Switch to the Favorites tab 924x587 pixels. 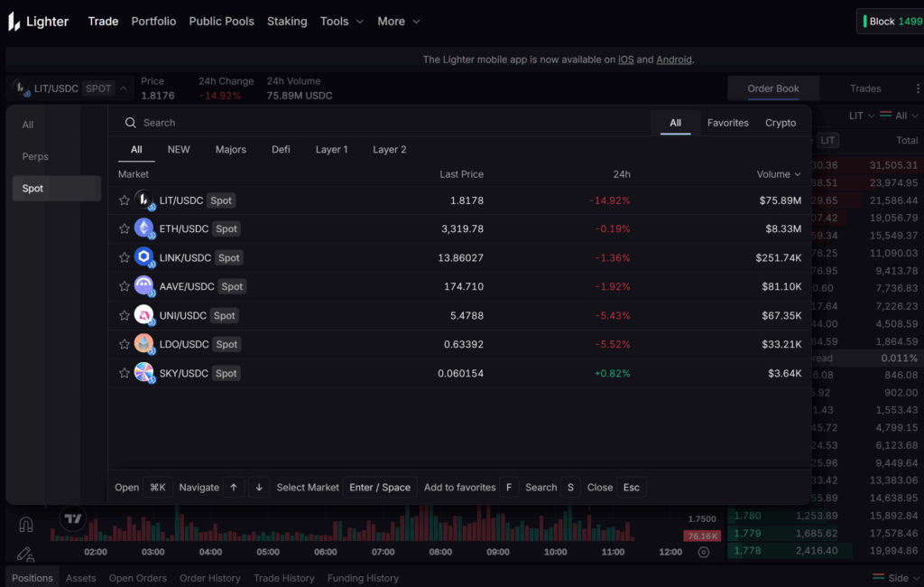(x=727, y=123)
